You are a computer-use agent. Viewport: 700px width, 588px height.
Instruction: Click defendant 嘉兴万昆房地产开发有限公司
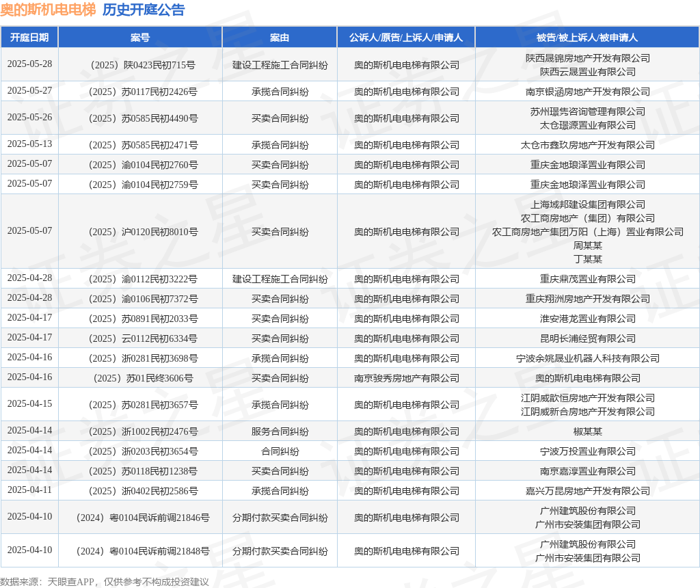[587, 491]
